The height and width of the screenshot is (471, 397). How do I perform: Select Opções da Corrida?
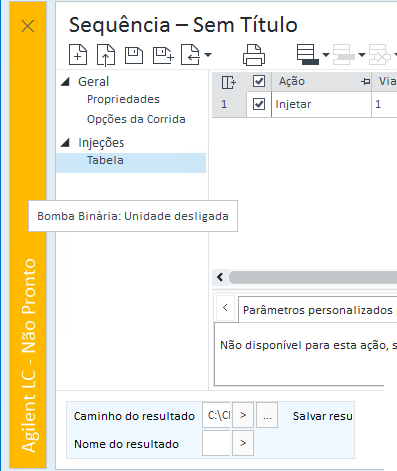[136, 119]
